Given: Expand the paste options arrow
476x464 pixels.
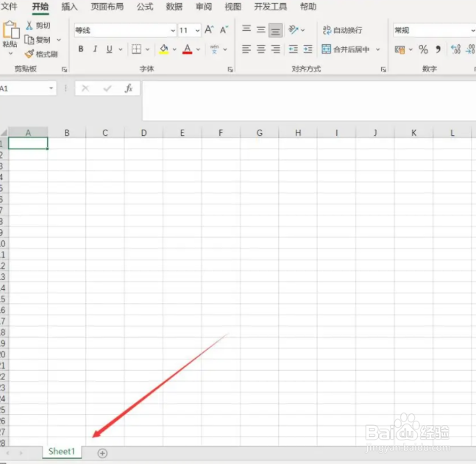Looking at the screenshot, I should coord(10,54).
